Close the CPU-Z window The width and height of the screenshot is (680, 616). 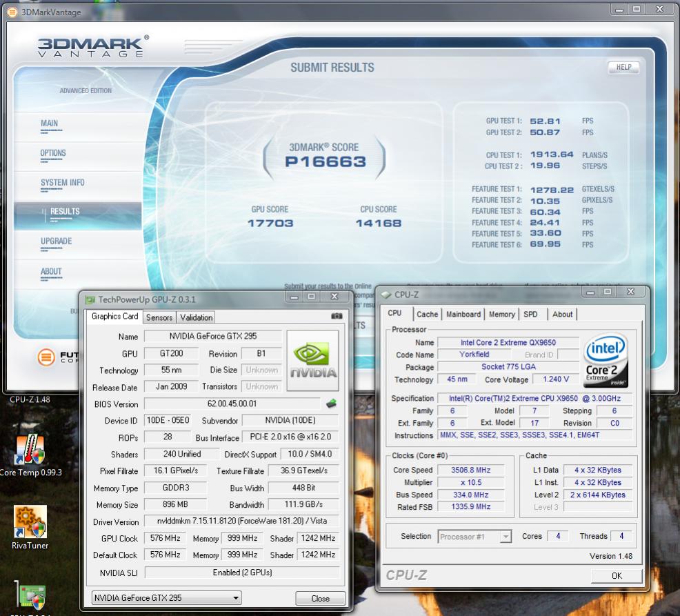[x=630, y=292]
